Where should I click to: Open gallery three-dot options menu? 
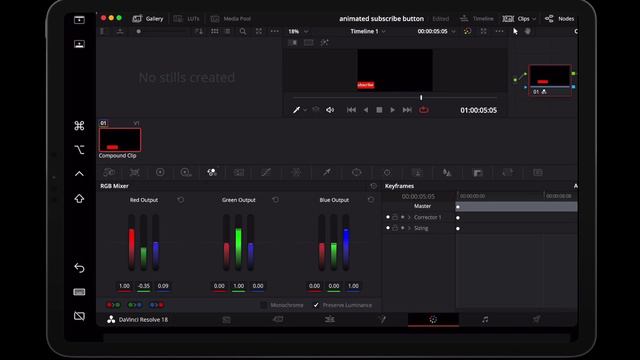tap(275, 31)
